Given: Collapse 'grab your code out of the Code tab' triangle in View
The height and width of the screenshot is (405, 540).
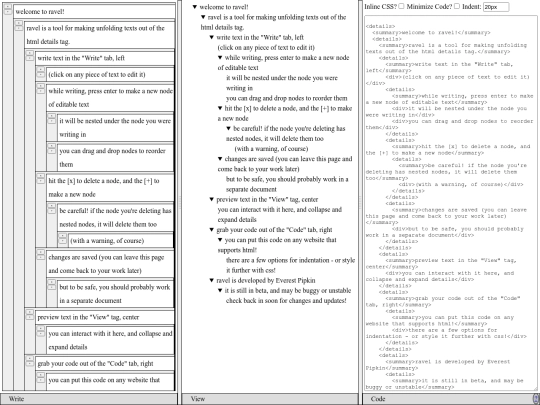Looking at the screenshot, I should click(x=212, y=230).
